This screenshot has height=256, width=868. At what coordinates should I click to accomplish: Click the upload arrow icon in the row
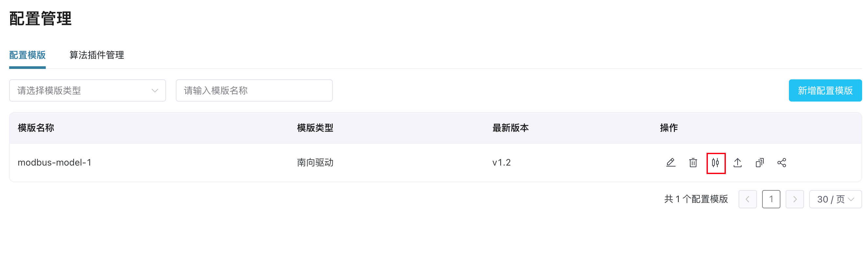(x=738, y=163)
